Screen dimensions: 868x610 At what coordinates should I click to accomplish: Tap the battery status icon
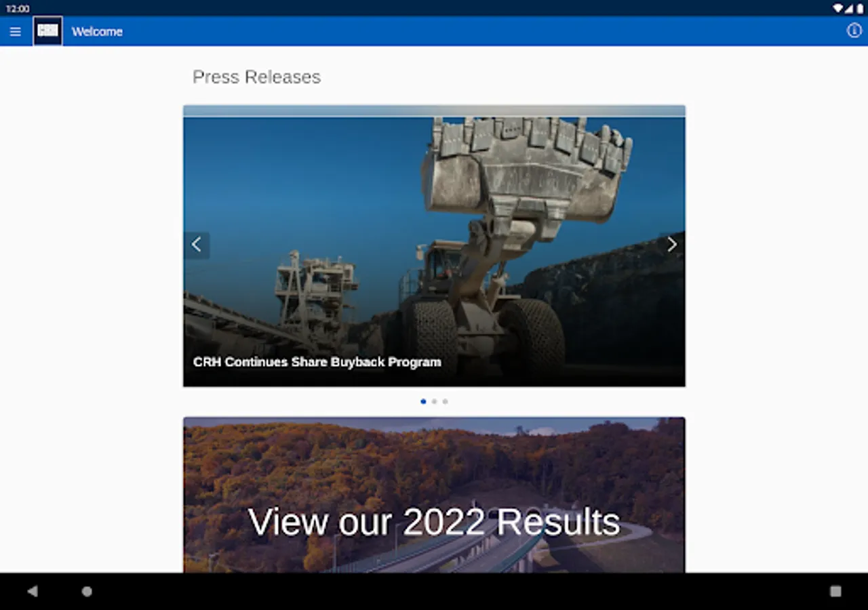[x=859, y=8]
